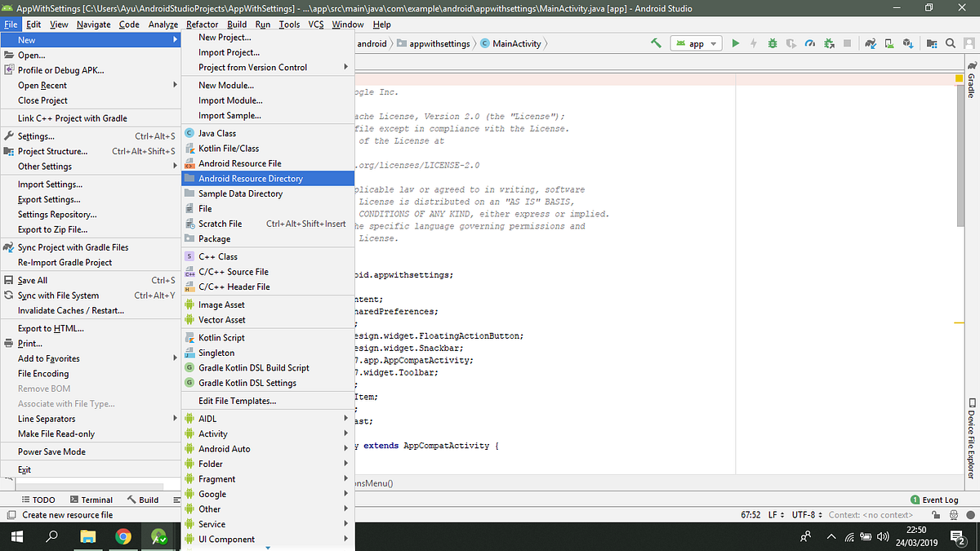Run the app using the green Run icon
The height and width of the screenshot is (551, 980).
(736, 43)
